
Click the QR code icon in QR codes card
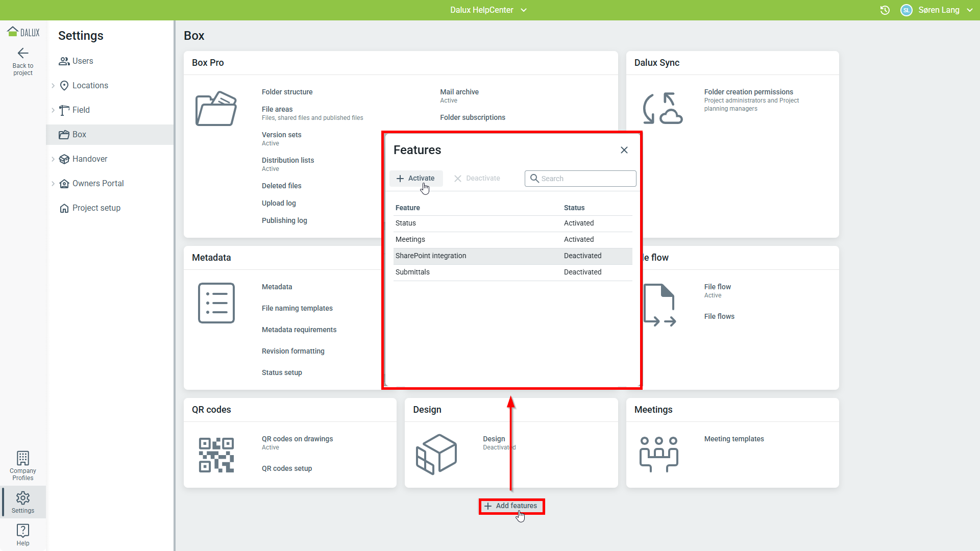click(216, 455)
